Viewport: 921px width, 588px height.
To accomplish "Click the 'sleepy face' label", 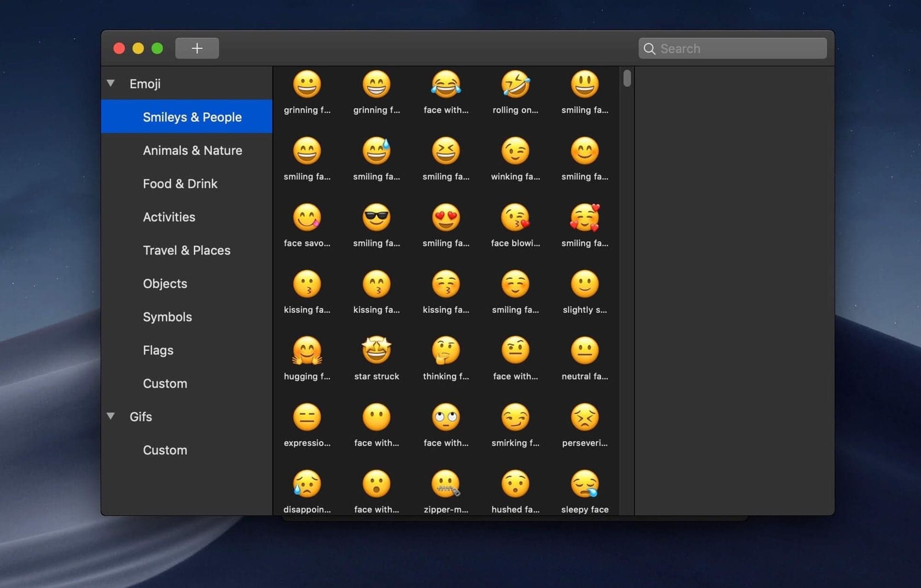I will (x=585, y=509).
